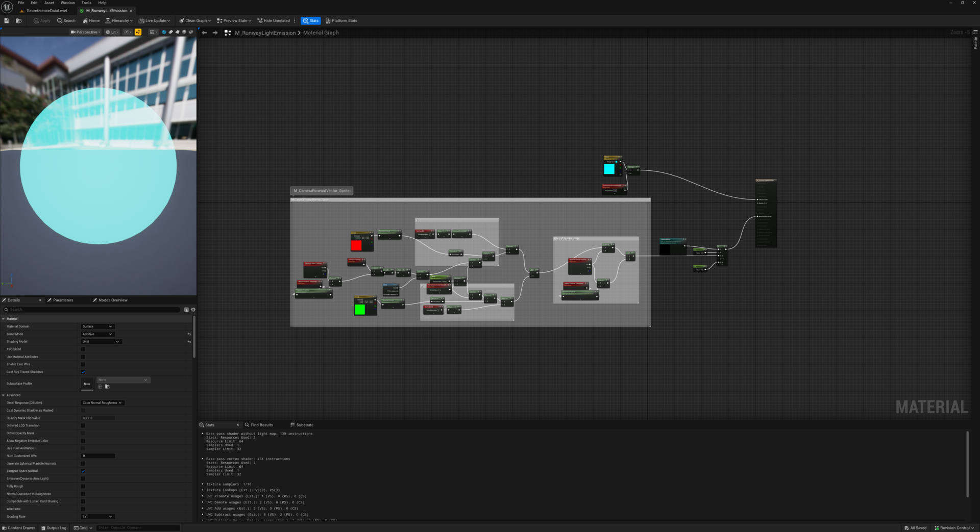Toggle the highlighted orange realtime viewport icon
Image resolution: width=980 pixels, height=532 pixels.
click(x=138, y=32)
